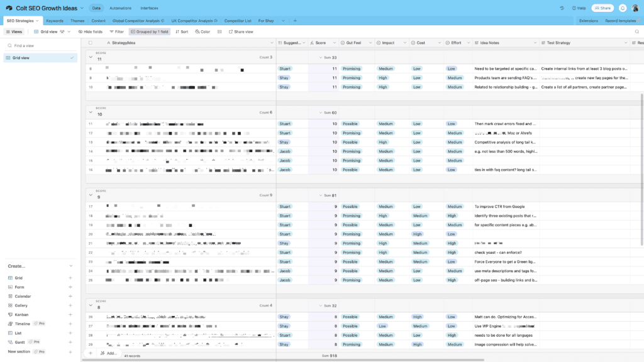Image resolution: width=644 pixels, height=362 pixels.
Task: Select Grid view in views sidebar
Action: coord(40,58)
